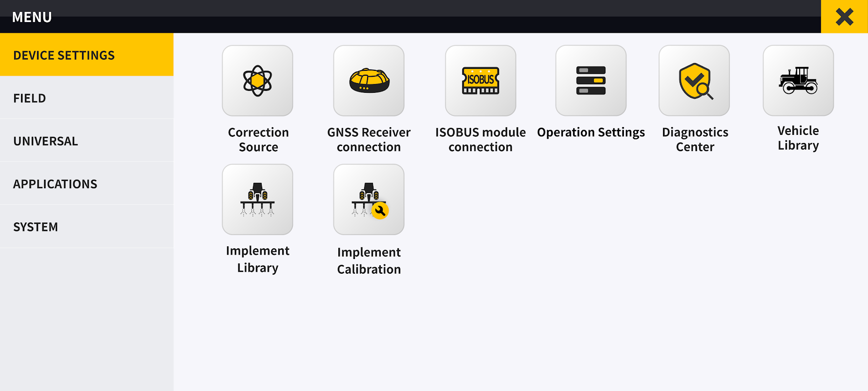Image resolution: width=868 pixels, height=391 pixels.
Task: Close the menu with the yellow X
Action: tap(844, 17)
